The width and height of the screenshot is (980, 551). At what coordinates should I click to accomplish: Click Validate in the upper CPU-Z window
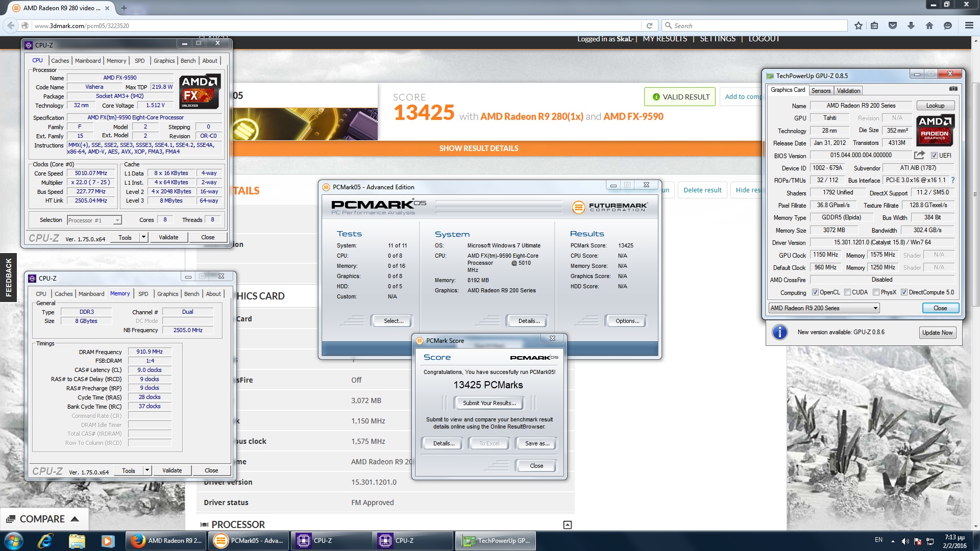click(x=168, y=237)
